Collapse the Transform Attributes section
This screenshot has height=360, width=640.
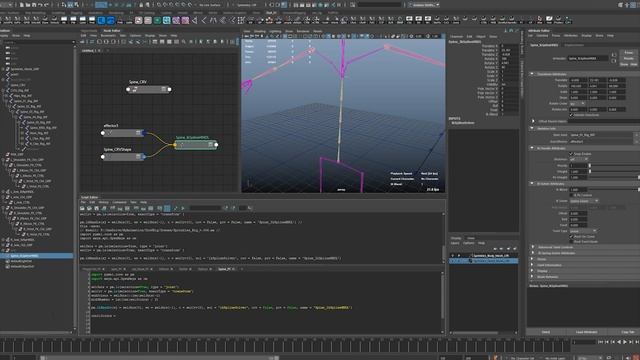coord(532,74)
